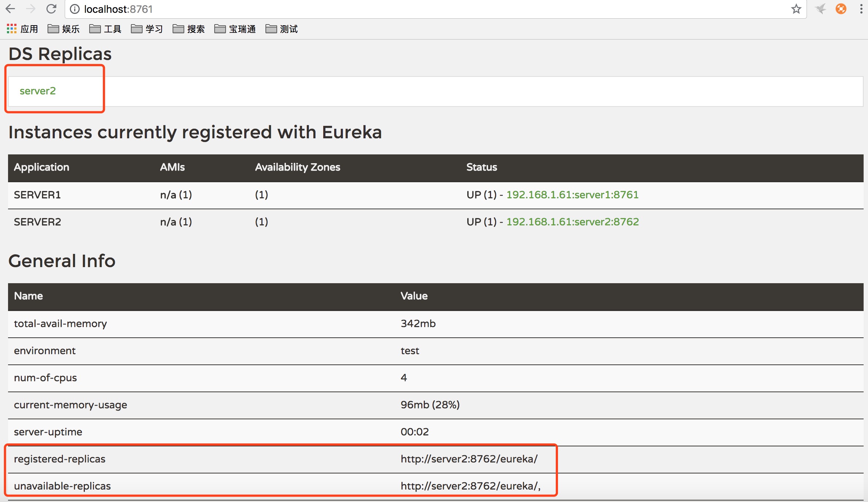This screenshot has height=502, width=868.
Task: Click the orange extension icon near the menu
Action: 841,9
